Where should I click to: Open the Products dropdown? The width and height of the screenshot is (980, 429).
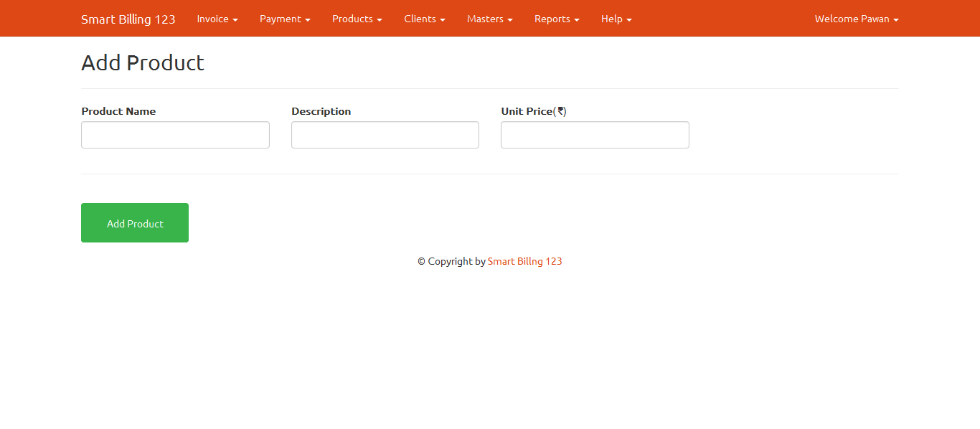pyautogui.click(x=357, y=19)
